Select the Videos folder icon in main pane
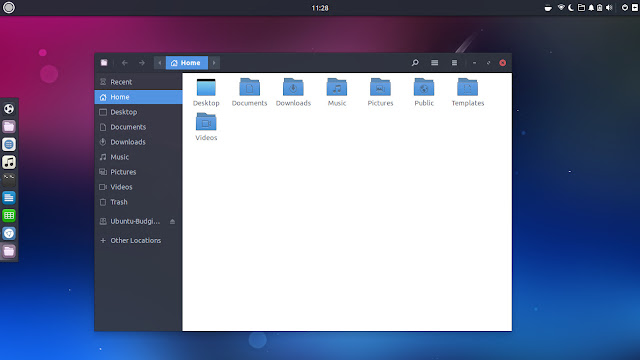 206,122
